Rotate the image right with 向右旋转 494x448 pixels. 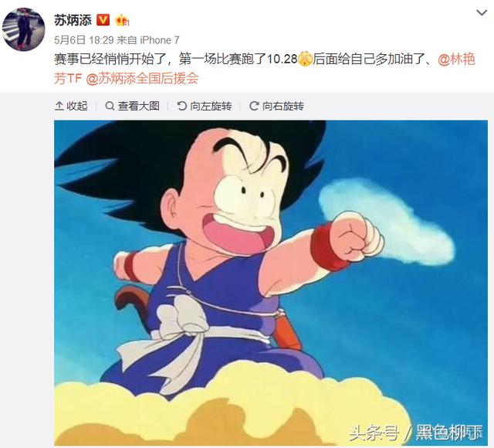click(x=276, y=106)
